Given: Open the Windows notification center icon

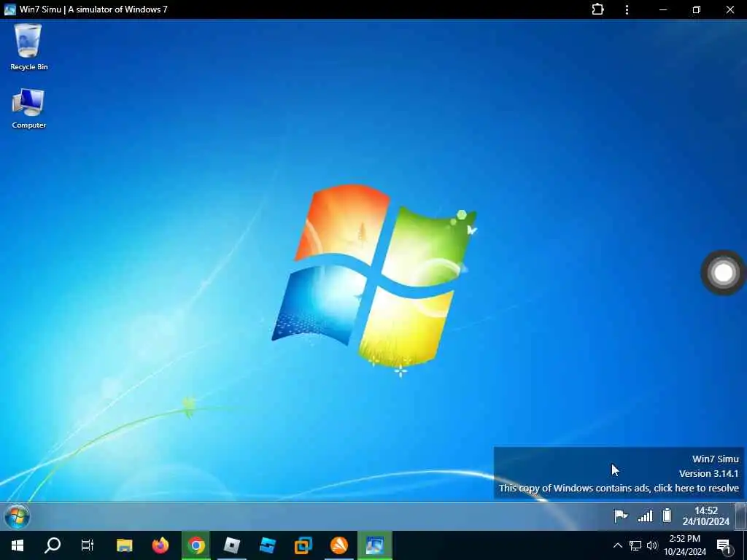Looking at the screenshot, I should pyautogui.click(x=724, y=545).
